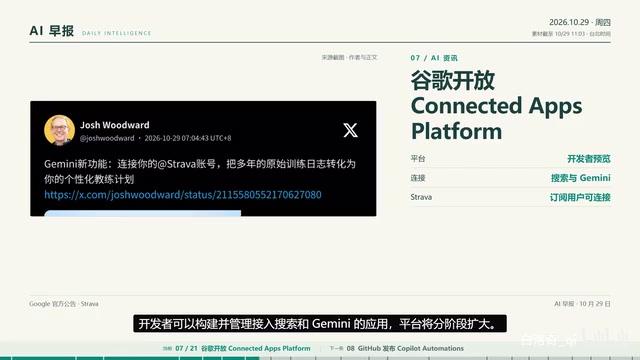
Task: Click the bottom segmented progress bar
Action: coord(320,358)
